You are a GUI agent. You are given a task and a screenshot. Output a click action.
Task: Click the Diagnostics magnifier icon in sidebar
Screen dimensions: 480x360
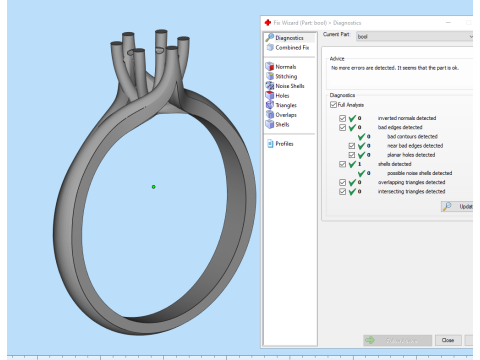(x=270, y=38)
